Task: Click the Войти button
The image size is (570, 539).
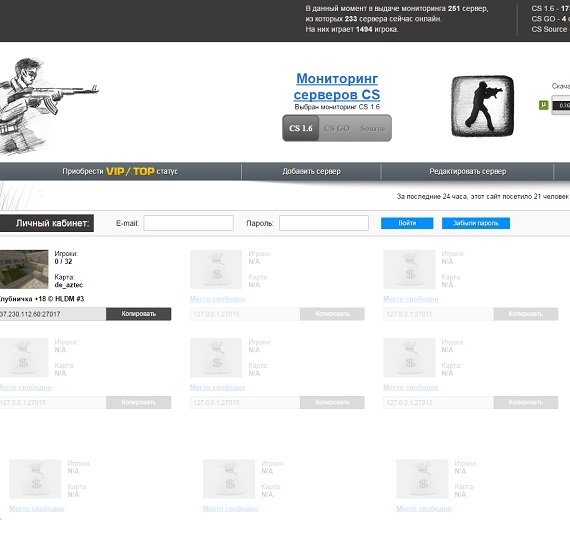Action: coord(407,223)
